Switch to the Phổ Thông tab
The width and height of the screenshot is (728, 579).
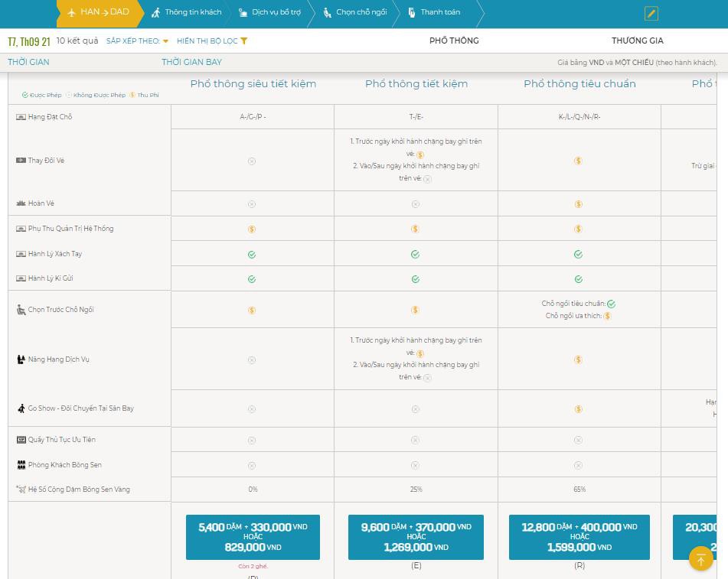coord(454,41)
